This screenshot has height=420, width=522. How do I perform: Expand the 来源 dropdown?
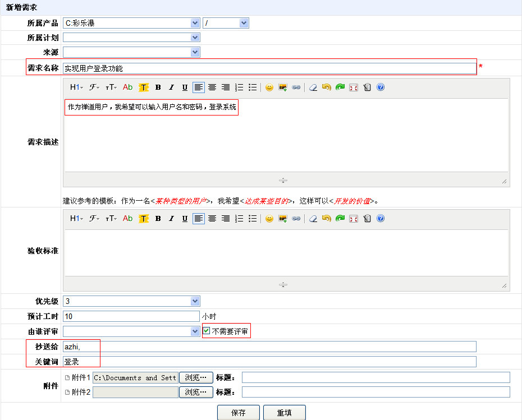coord(131,52)
